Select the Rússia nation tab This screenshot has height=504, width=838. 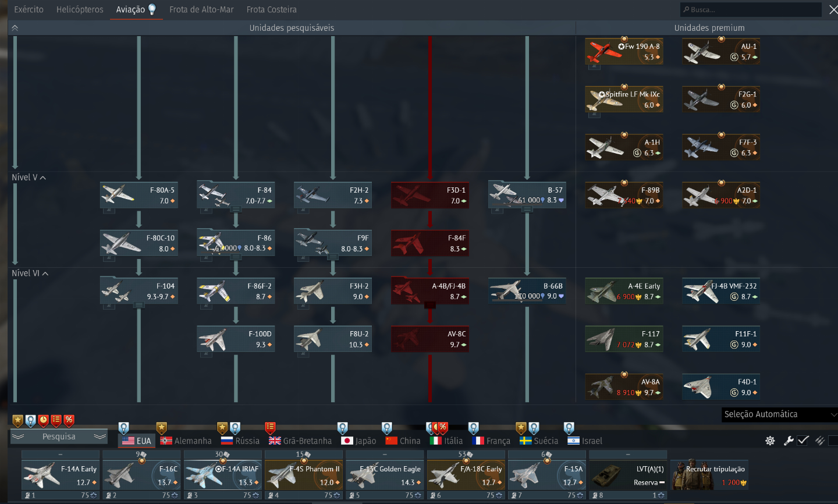point(240,441)
